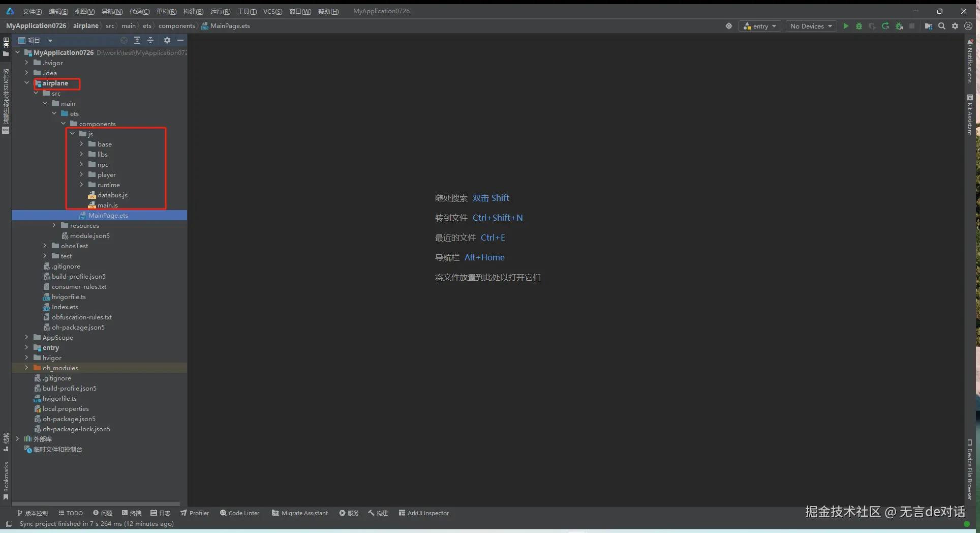This screenshot has height=533, width=980.
Task: Expand the .hvigor folder
Action: [26, 63]
